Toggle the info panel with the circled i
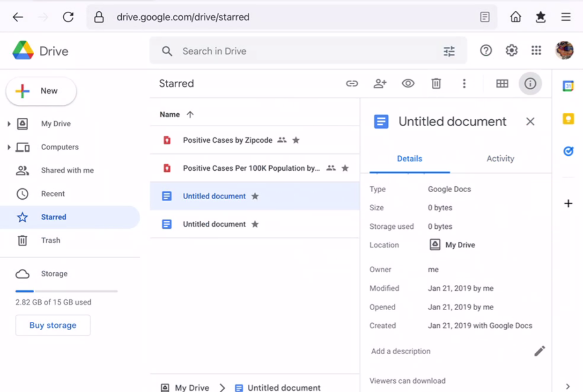 tap(530, 83)
